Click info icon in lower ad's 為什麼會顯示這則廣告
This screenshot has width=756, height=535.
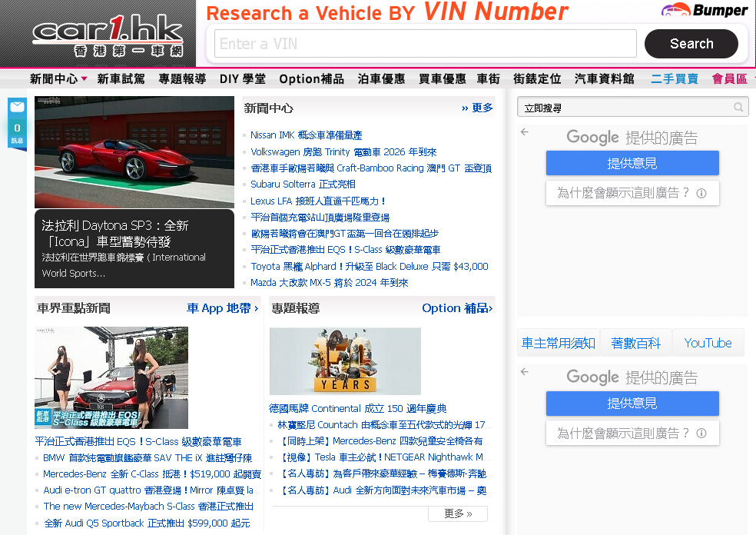(701, 434)
